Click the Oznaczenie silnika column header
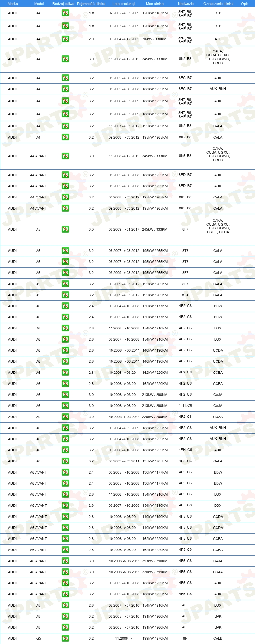Screen dimensions: 255x644 218,4
